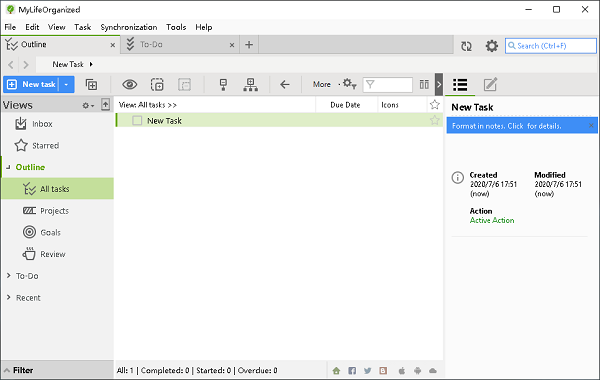Viewport: 600px width, 380px height.
Task: Collapse the right properties panel arrow
Action: point(439,84)
